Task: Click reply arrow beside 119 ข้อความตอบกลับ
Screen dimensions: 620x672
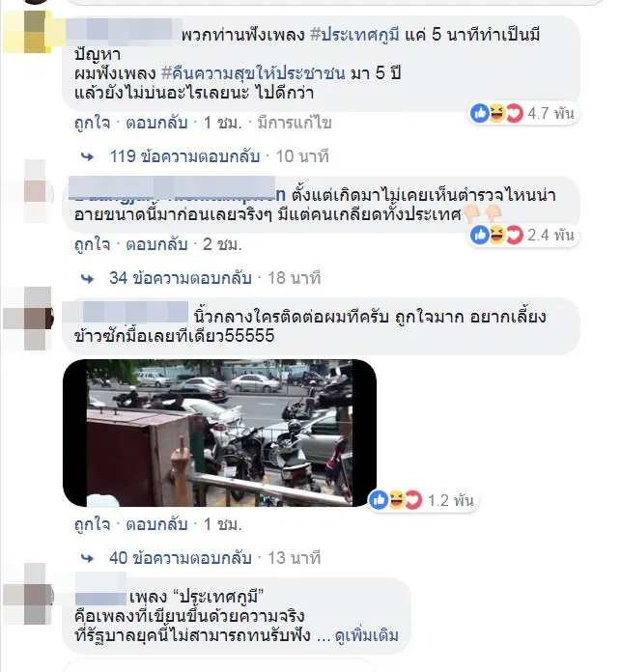Action: pos(88,156)
